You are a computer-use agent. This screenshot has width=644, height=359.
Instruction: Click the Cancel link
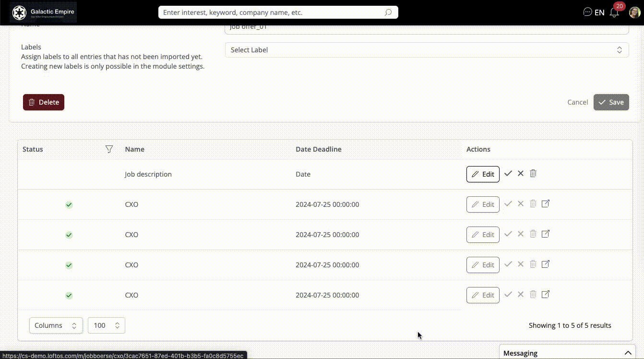coord(577,102)
